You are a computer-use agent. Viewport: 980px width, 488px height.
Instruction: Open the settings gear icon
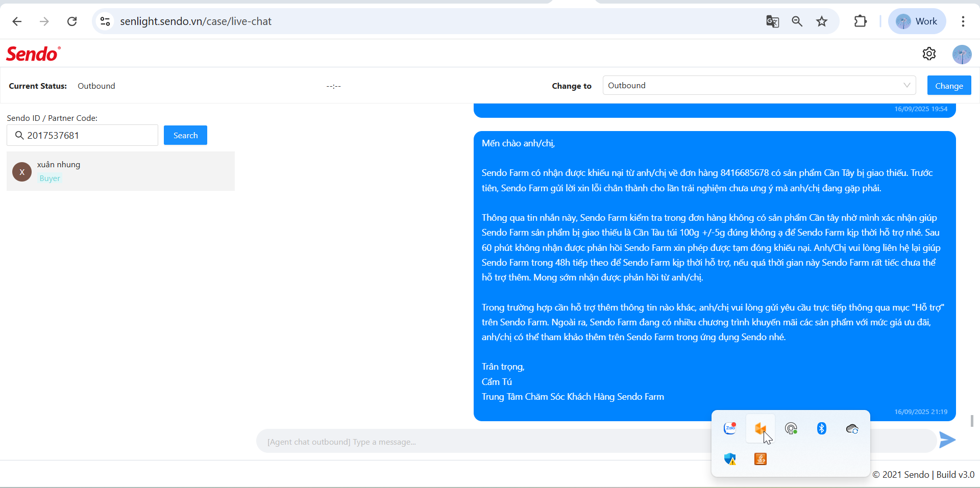tap(929, 54)
